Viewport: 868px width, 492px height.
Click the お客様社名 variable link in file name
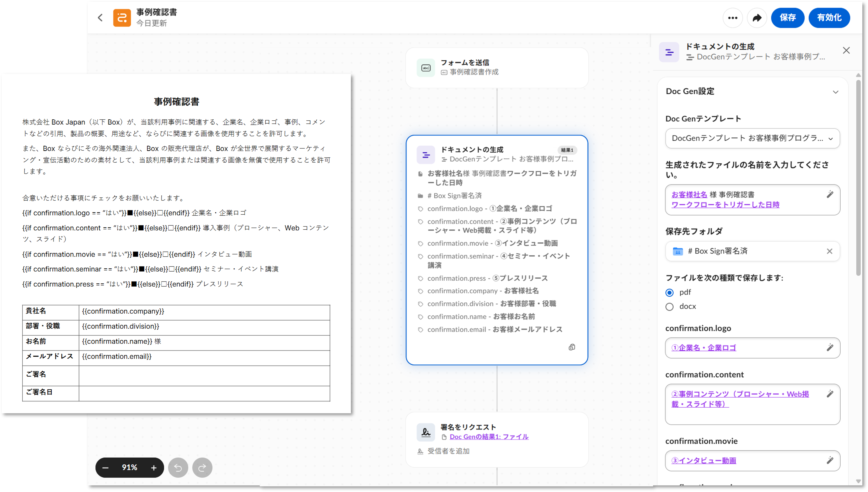[x=689, y=195]
